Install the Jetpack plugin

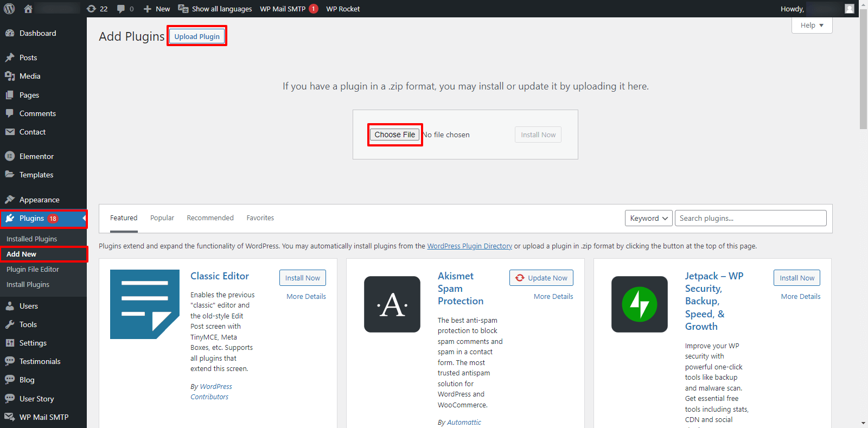(797, 278)
